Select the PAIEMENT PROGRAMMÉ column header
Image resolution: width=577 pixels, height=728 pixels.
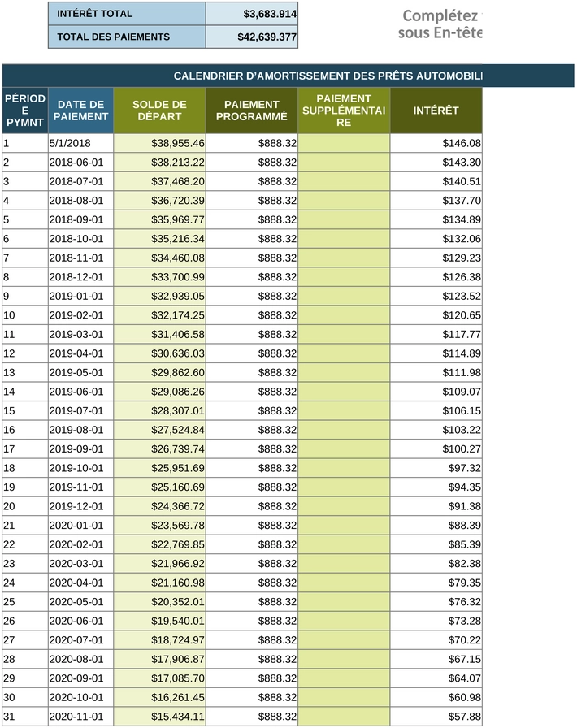251,110
